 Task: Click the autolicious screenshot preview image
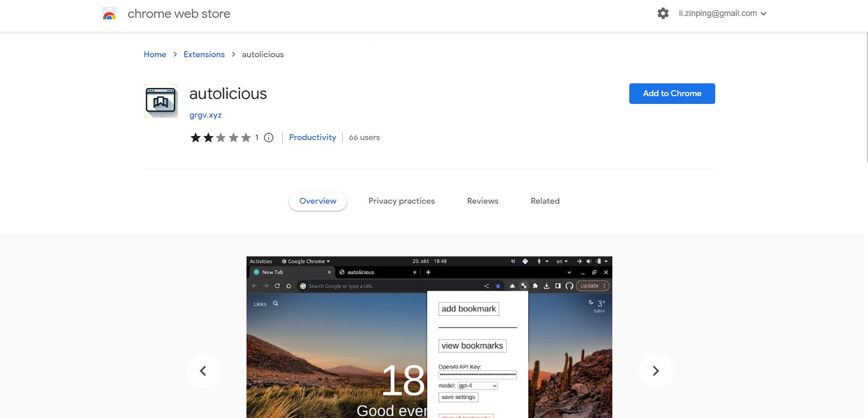tap(429, 337)
